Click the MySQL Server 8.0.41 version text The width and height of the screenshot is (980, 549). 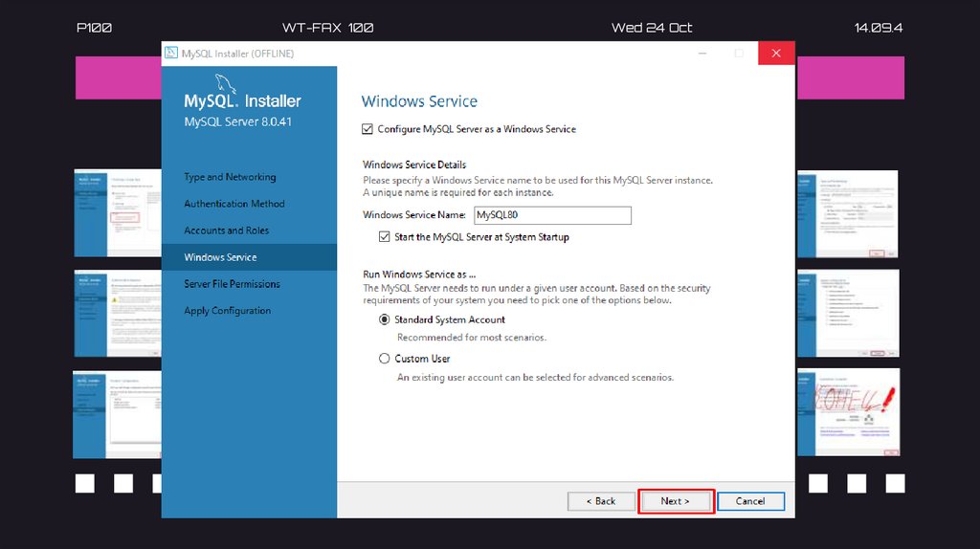pyautogui.click(x=238, y=121)
